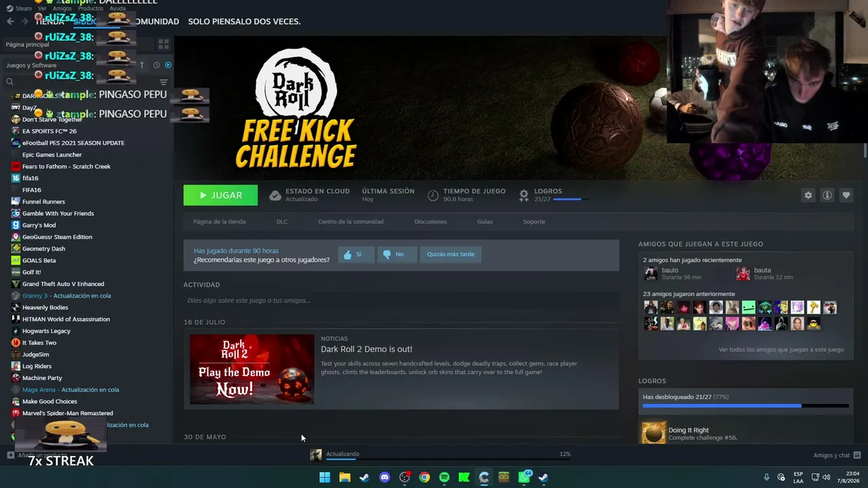The image size is (868, 488).
Task: Open the DLC tab
Action: coord(282,222)
